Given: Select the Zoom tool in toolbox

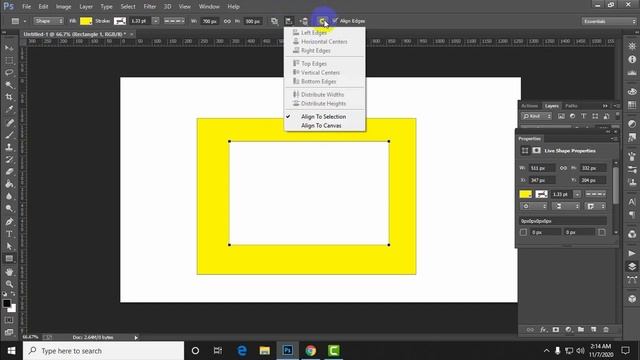Looking at the screenshot, I should pyautogui.click(x=9, y=284).
